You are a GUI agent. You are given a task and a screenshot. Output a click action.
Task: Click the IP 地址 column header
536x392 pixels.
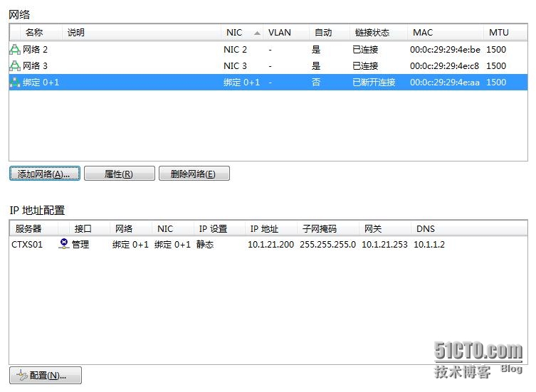tap(271, 228)
